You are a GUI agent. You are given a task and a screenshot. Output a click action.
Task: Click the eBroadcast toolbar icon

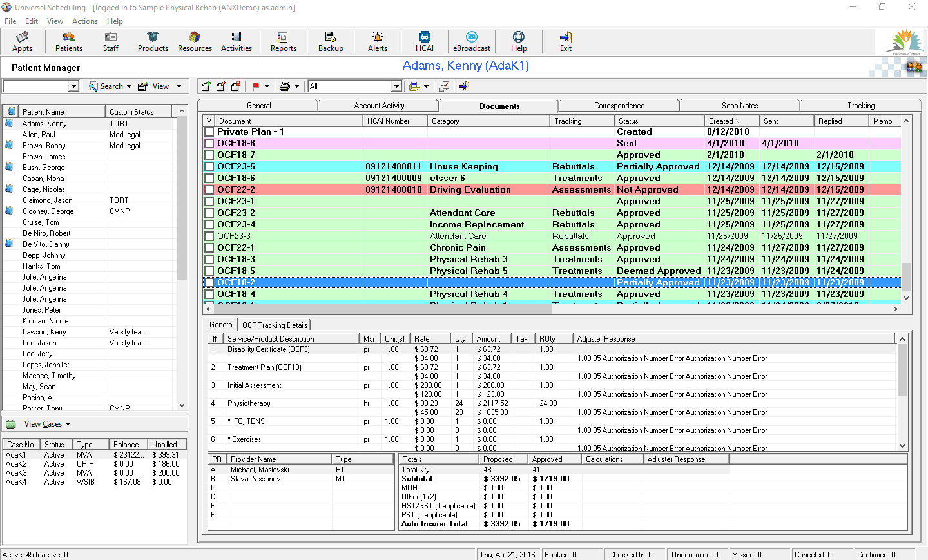472,41
